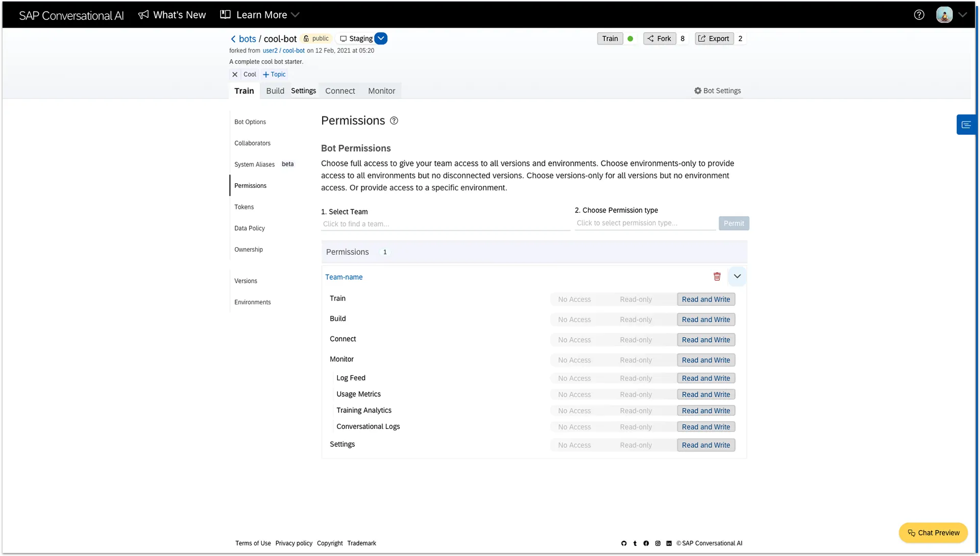Set Monitor permission to Read-only

click(x=636, y=360)
